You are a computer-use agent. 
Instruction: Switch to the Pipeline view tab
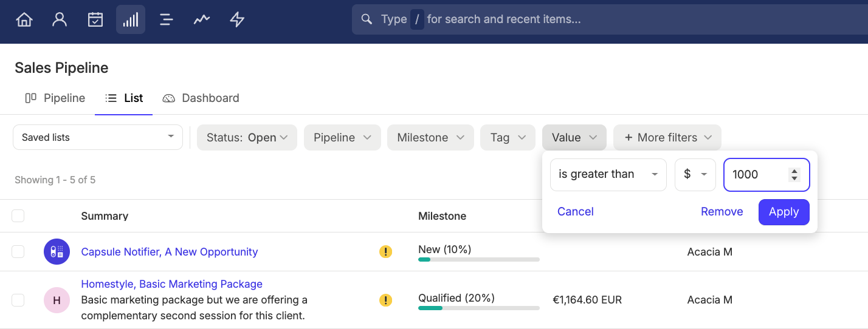point(55,98)
